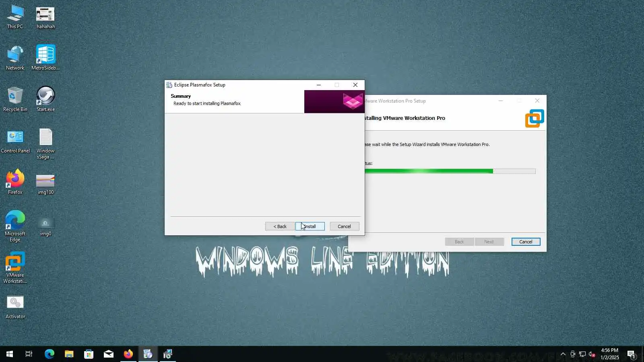Click the 'Ready to start installing Plasmafox' text
Screen dimensions: 644x362
207,103
